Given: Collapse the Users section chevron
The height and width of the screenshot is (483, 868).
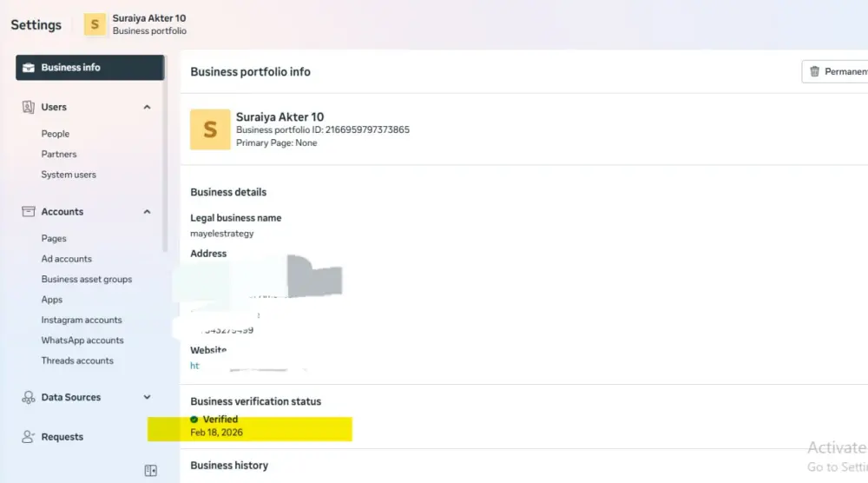Looking at the screenshot, I should [147, 107].
